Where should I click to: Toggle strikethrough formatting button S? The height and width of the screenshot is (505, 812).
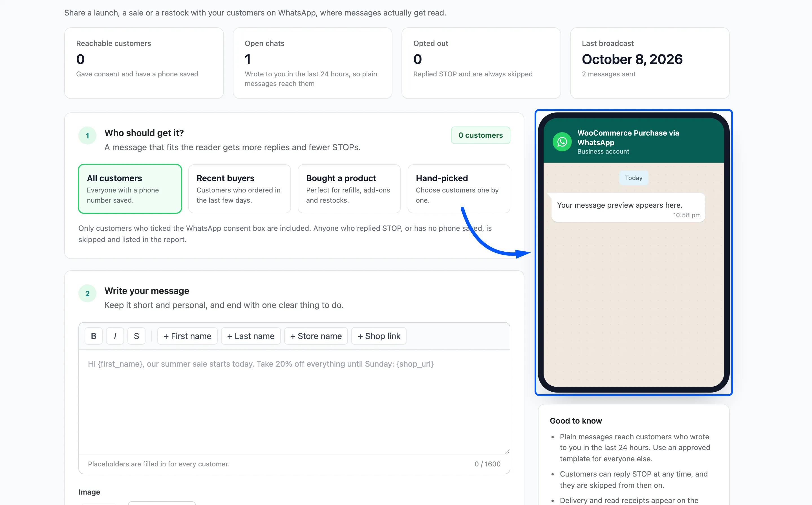pos(136,336)
